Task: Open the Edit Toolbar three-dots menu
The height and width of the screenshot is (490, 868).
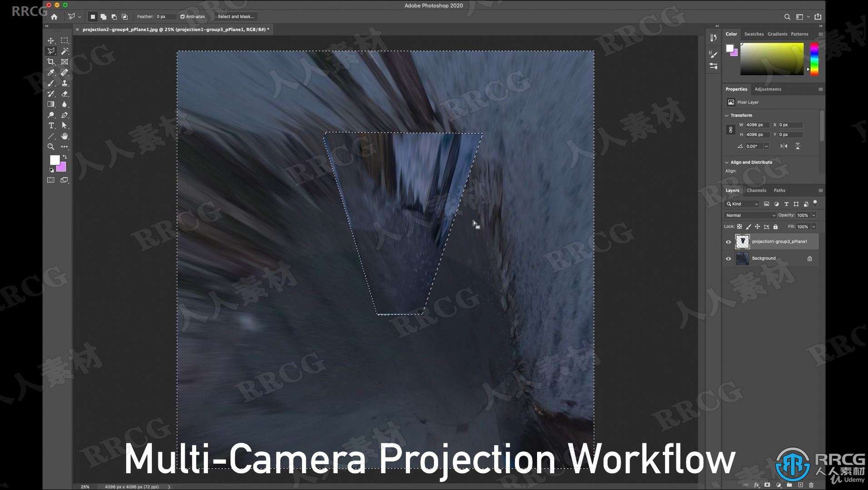Action: (64, 147)
